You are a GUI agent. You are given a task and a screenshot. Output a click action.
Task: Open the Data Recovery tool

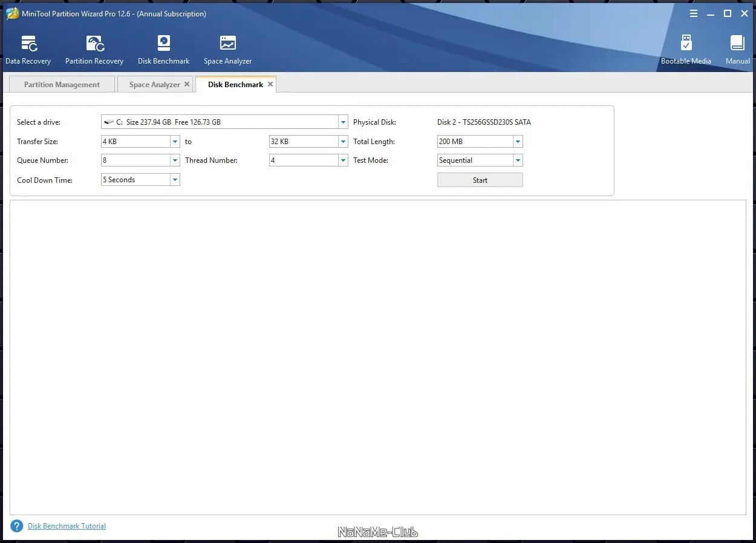pyautogui.click(x=28, y=50)
